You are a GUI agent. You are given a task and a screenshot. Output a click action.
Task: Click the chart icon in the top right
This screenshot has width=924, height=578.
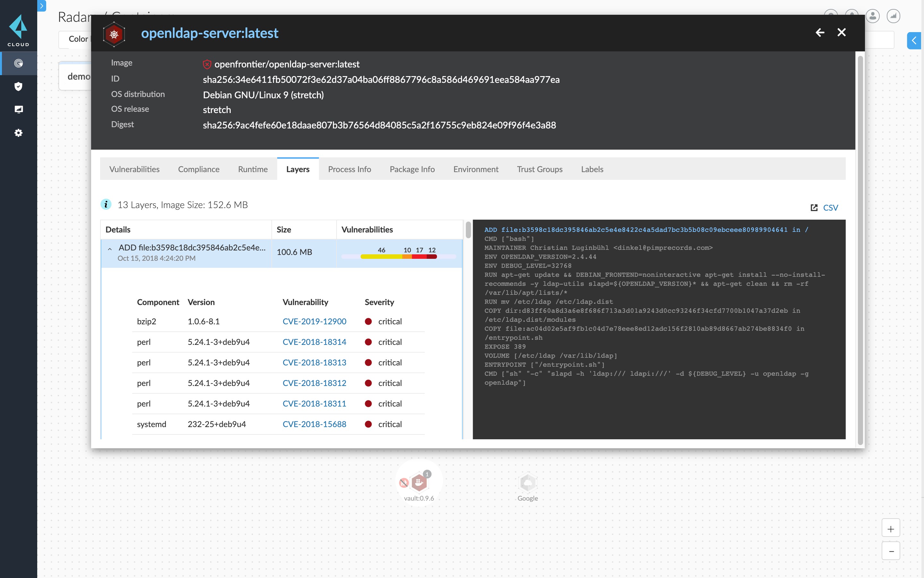pos(894,16)
